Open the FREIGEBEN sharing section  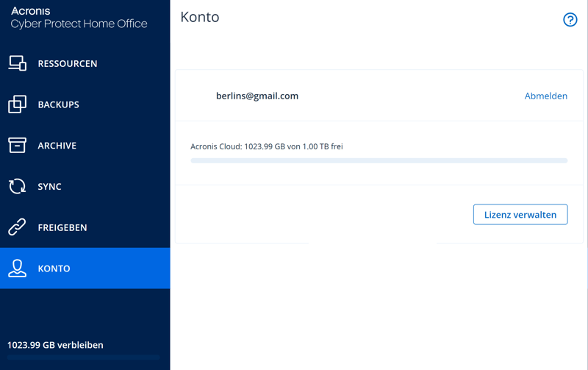pos(85,227)
